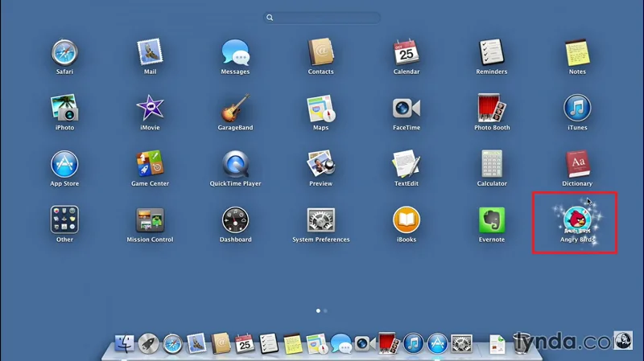This screenshot has height=361, width=644.
Task: Open Reminders from the Dock
Action: (x=269, y=344)
